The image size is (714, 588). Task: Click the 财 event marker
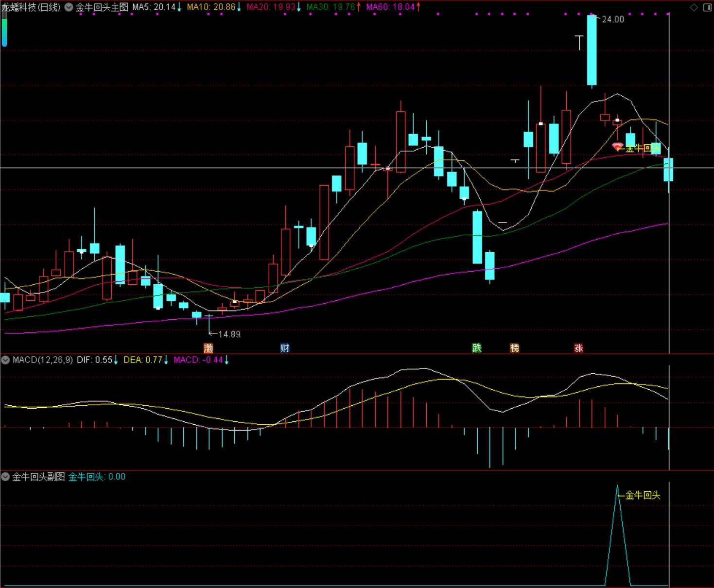285,348
